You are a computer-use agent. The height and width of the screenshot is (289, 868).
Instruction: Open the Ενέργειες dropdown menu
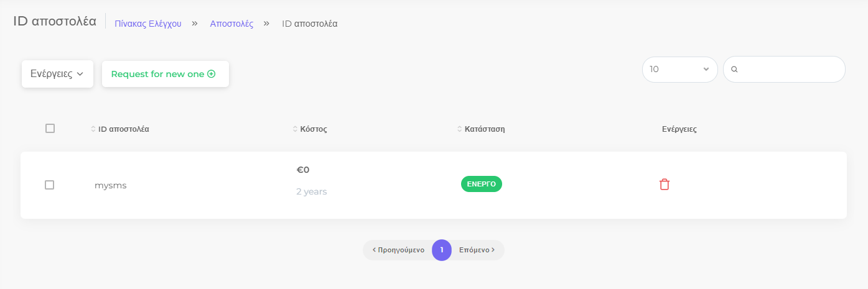point(57,74)
